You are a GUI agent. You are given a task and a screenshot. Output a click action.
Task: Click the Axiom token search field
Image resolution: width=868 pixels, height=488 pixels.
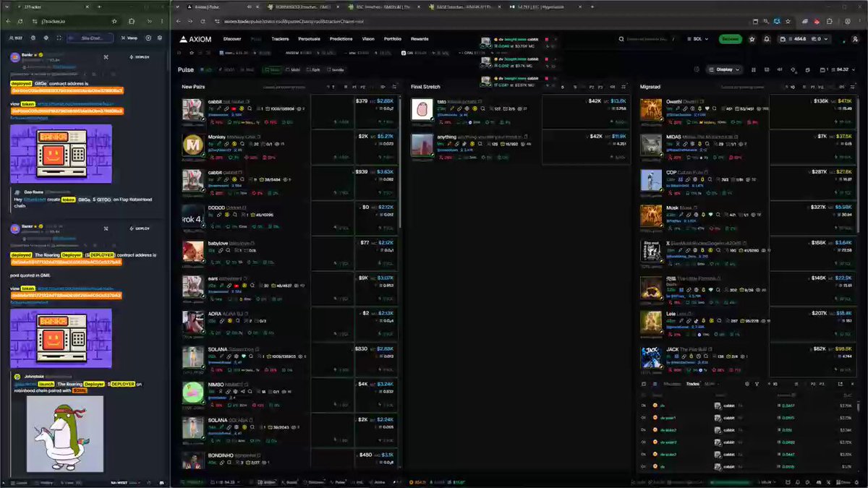click(x=649, y=39)
